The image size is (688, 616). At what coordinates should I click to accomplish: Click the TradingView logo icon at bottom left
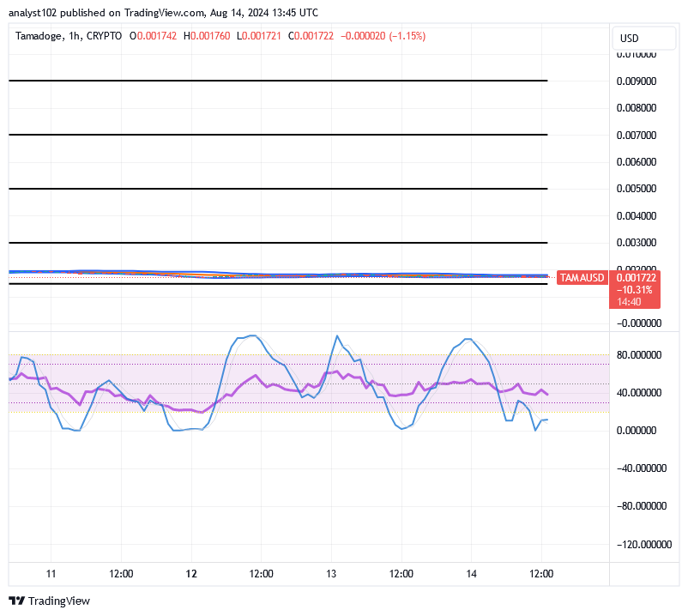16,601
